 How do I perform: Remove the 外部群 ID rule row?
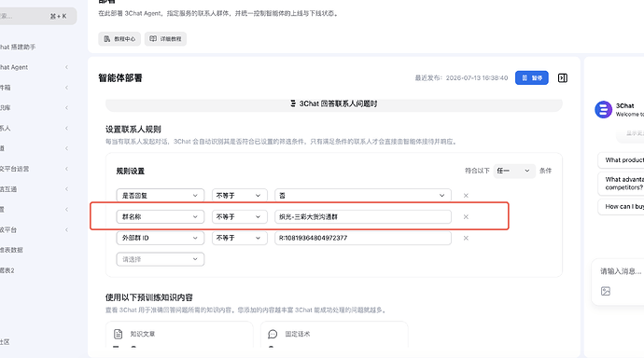(466, 238)
